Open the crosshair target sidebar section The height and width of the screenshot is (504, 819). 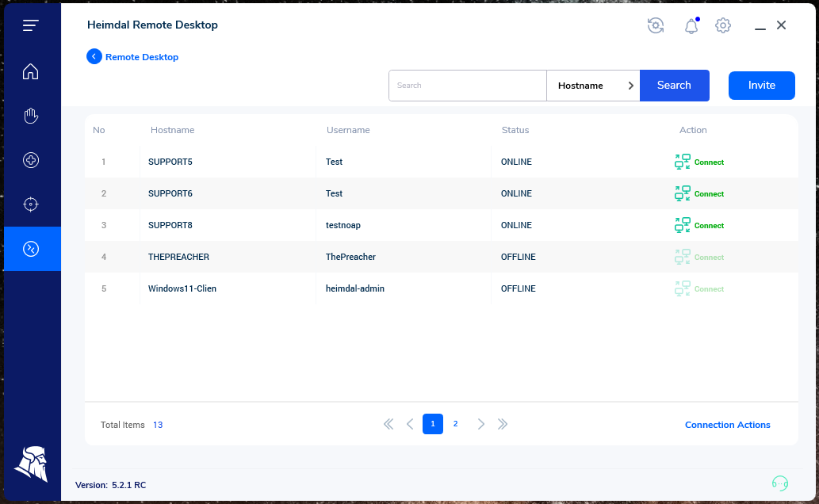31,204
